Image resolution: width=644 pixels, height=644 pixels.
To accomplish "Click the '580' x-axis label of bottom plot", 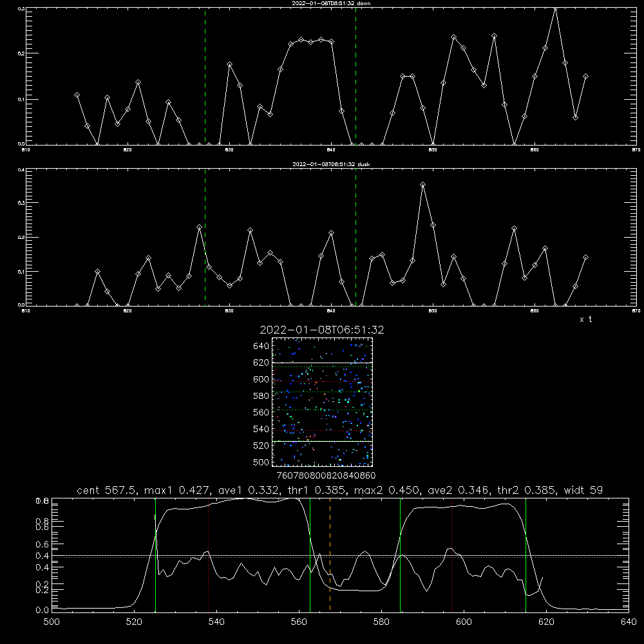I will coord(381,622).
